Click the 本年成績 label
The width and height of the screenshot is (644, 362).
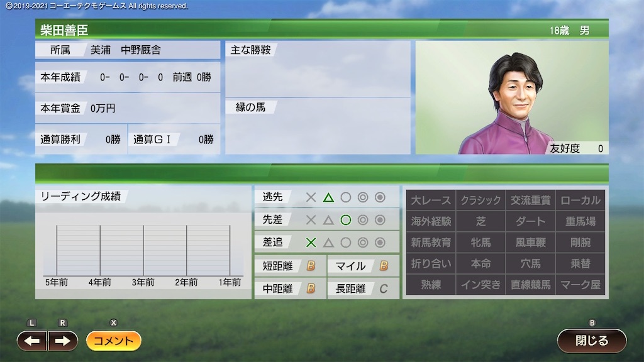[60, 77]
